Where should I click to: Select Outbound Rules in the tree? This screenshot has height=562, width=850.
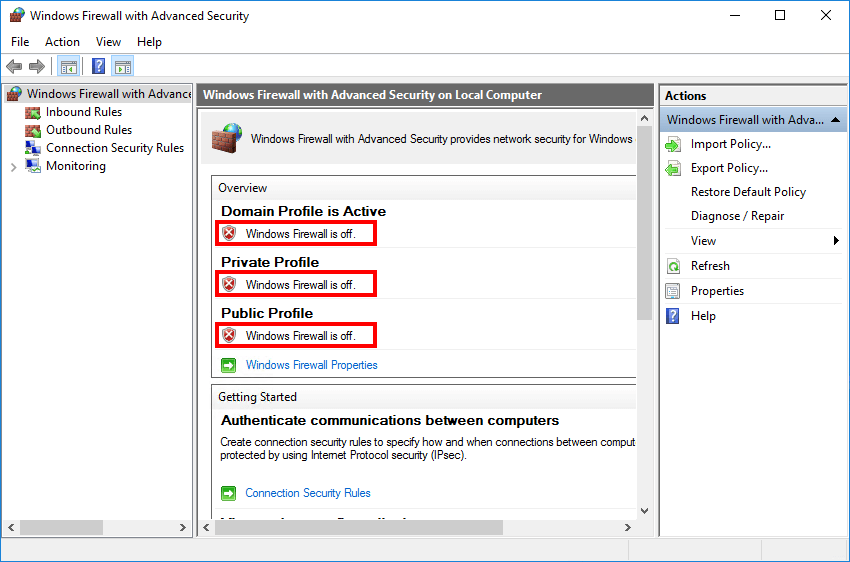click(x=89, y=130)
